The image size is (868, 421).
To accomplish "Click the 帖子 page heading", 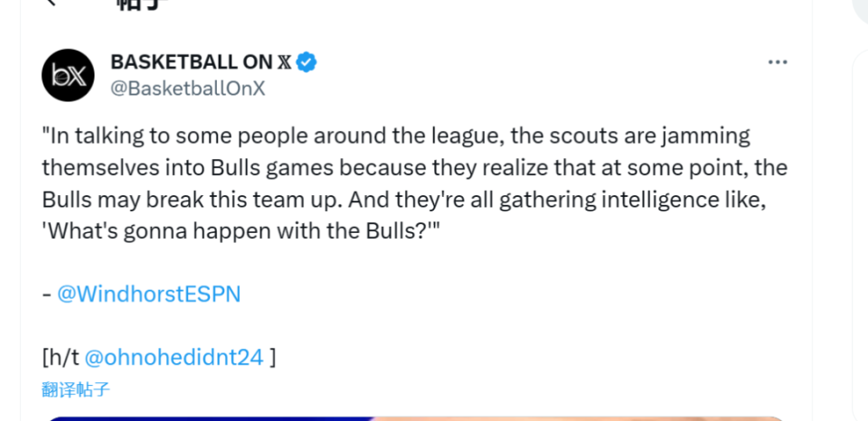I will (x=142, y=5).
